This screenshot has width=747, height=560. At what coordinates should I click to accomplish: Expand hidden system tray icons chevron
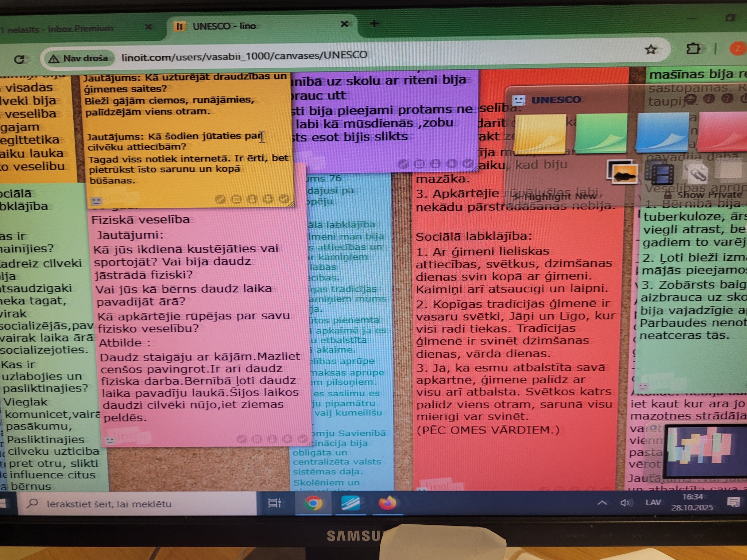[602, 503]
